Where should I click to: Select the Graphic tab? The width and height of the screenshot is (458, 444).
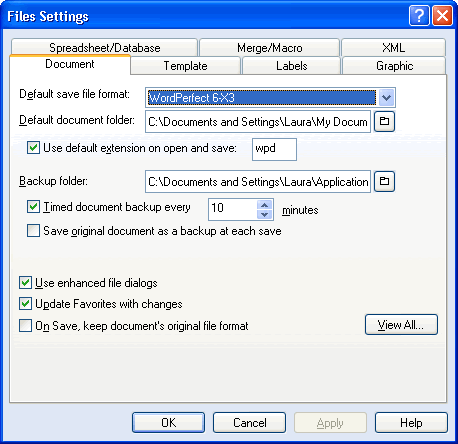pyautogui.click(x=394, y=66)
